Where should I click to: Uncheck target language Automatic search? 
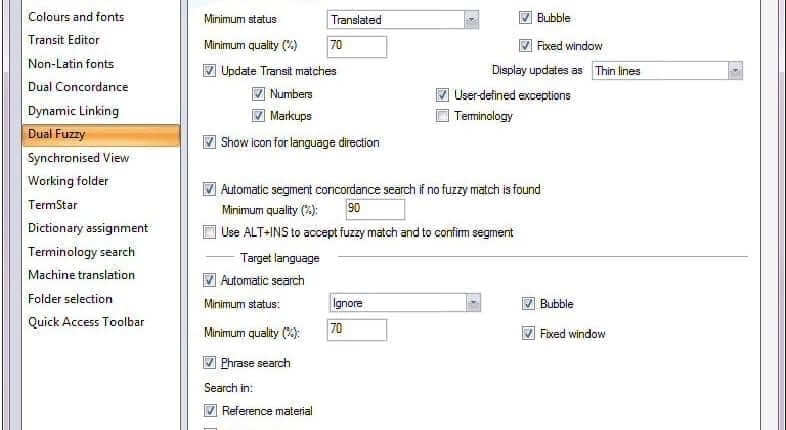(x=210, y=281)
